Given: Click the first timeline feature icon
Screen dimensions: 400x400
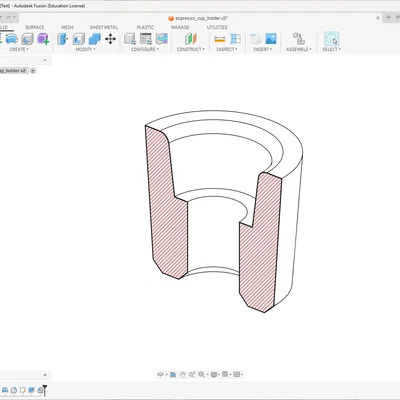Looking at the screenshot, I should pyautogui.click(x=5, y=390).
